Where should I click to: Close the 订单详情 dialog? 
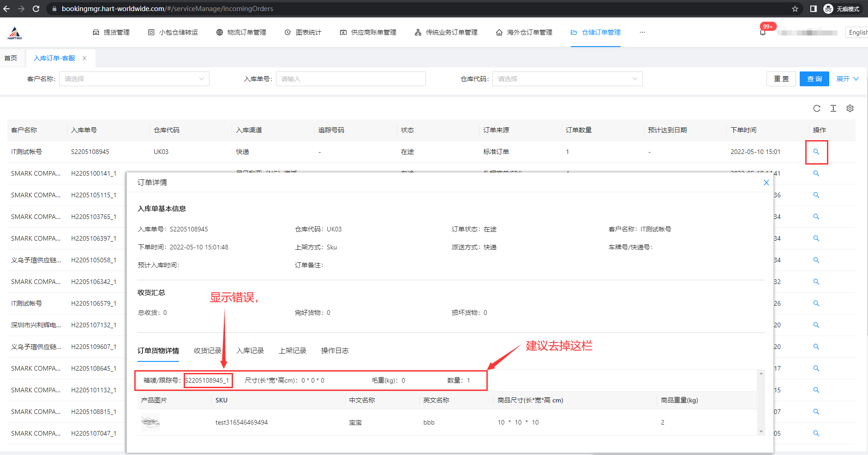pos(766,183)
